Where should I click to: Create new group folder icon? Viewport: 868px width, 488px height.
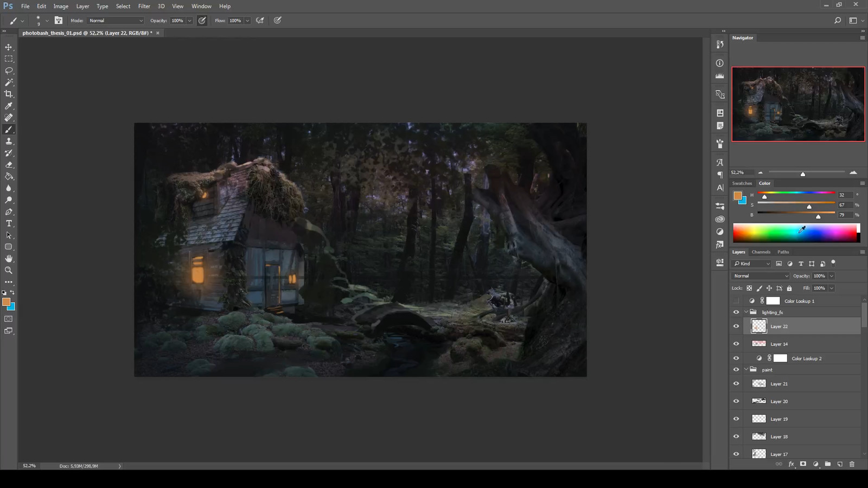click(x=827, y=464)
